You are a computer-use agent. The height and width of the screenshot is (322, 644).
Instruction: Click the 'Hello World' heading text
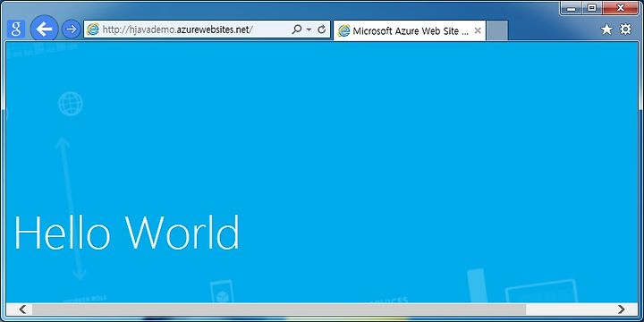[x=126, y=232]
